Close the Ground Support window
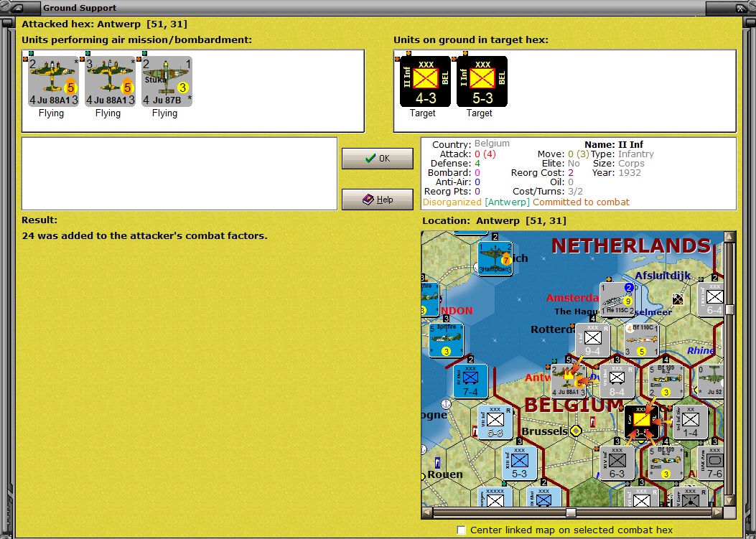 click(742, 8)
